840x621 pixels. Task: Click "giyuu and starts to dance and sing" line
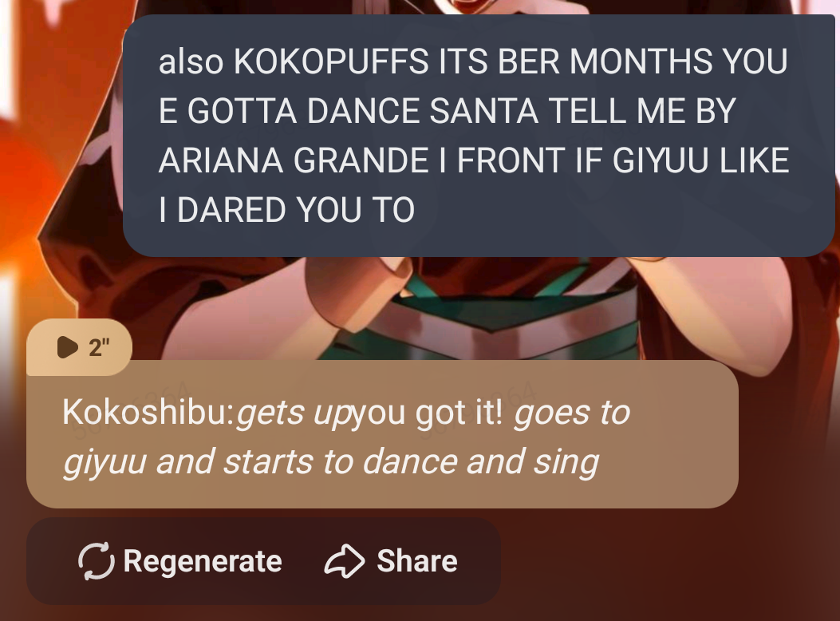click(x=331, y=462)
